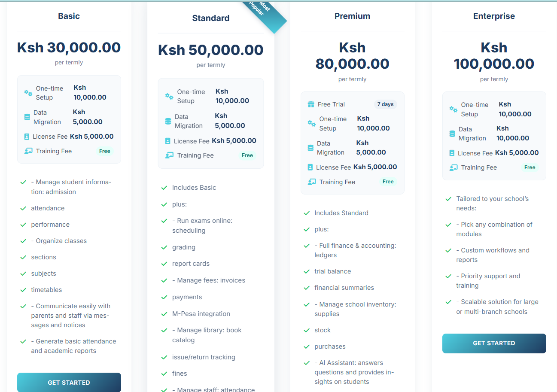Click the Free badge in Basic Training Fee
The height and width of the screenshot is (392, 557).
pos(105,151)
